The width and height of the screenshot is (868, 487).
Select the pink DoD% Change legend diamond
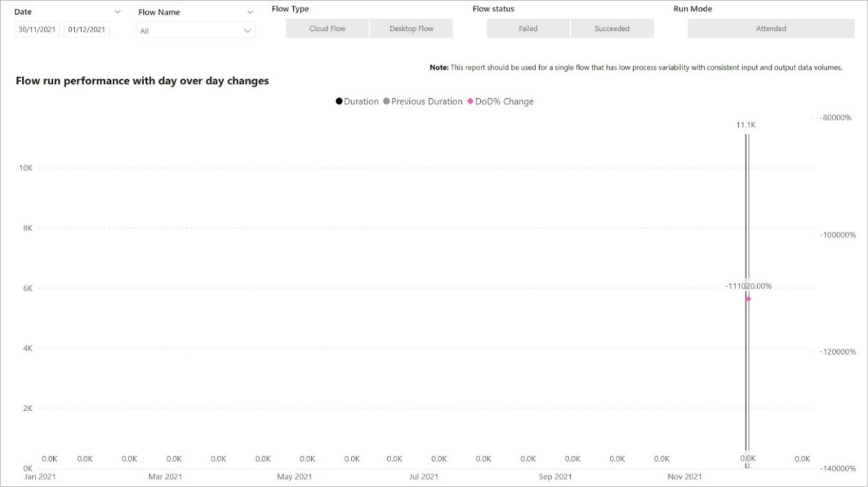point(471,101)
